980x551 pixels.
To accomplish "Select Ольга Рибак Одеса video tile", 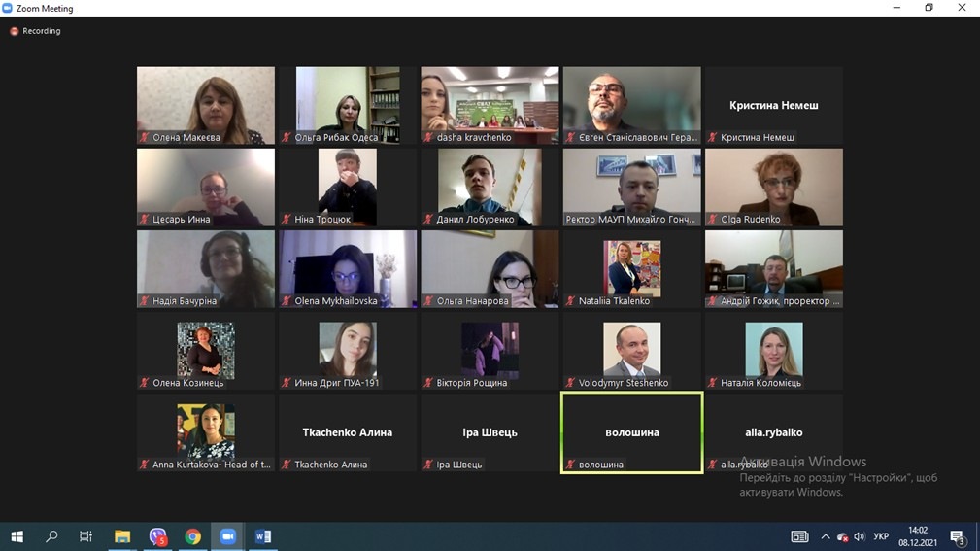I will tap(348, 106).
